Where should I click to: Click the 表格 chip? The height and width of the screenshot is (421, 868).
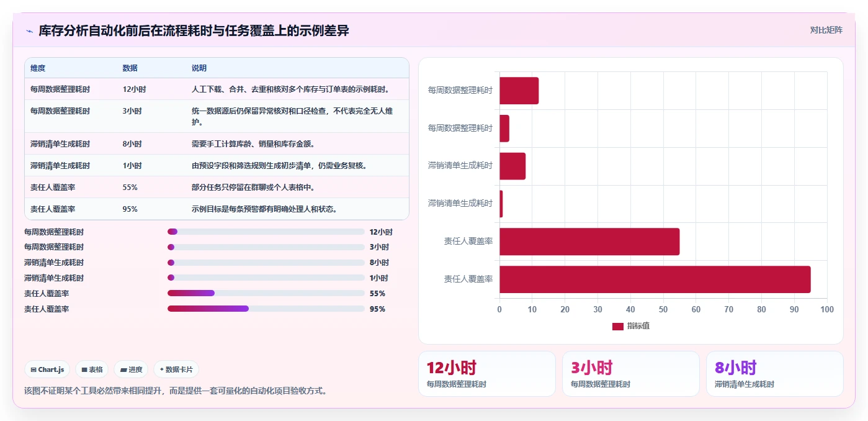tap(92, 369)
